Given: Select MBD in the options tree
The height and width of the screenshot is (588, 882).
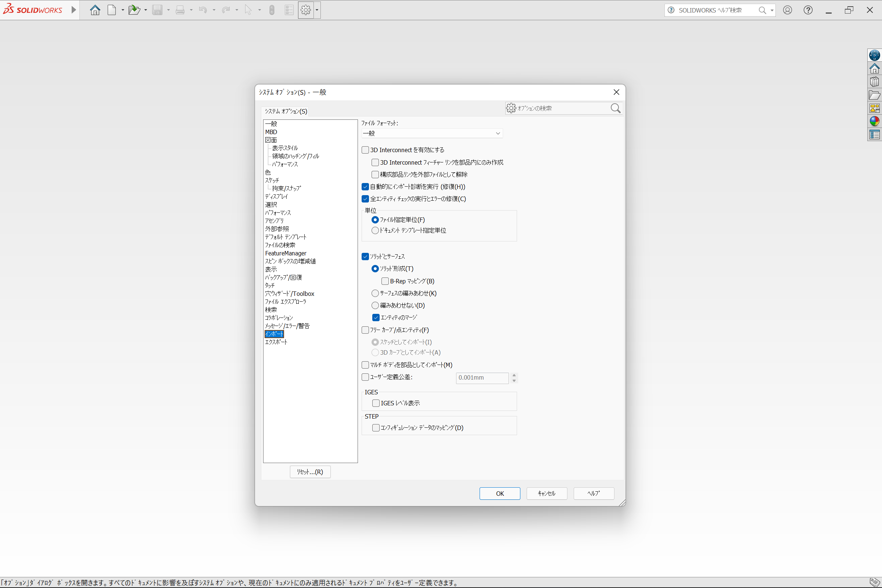Looking at the screenshot, I should 271,132.
